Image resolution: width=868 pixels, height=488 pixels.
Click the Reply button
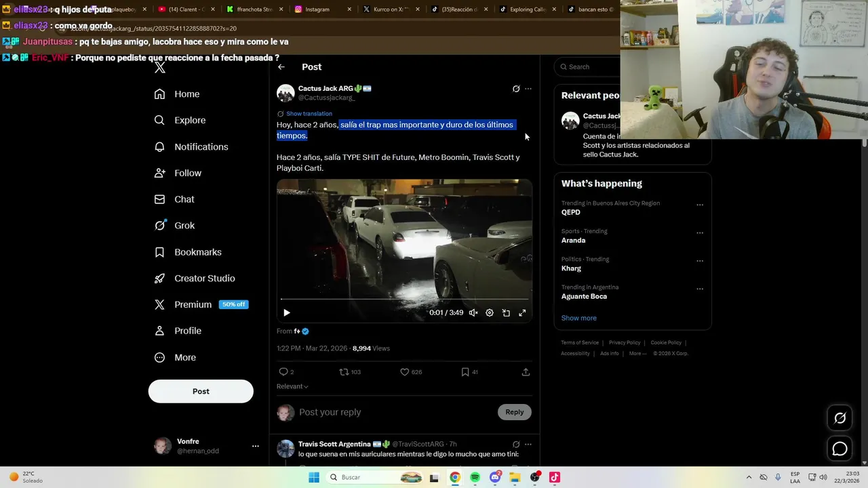(x=515, y=412)
